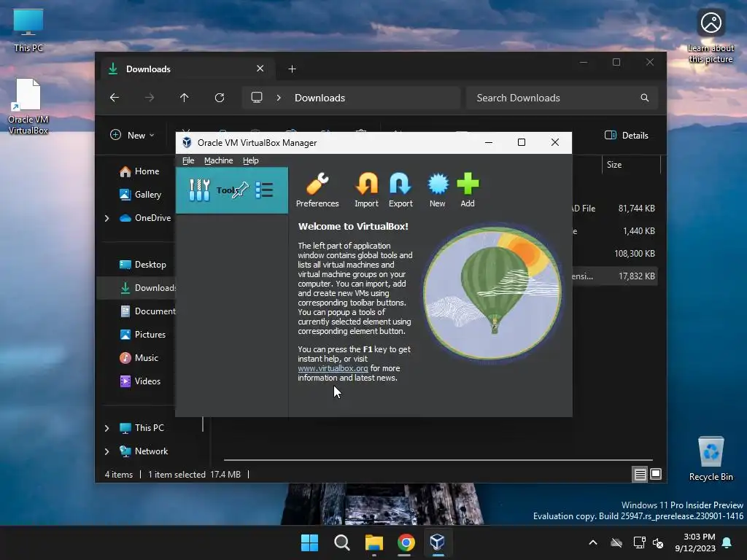The width and height of the screenshot is (747, 560).
Task: Click the Search Downloads field
Action: 562,98
